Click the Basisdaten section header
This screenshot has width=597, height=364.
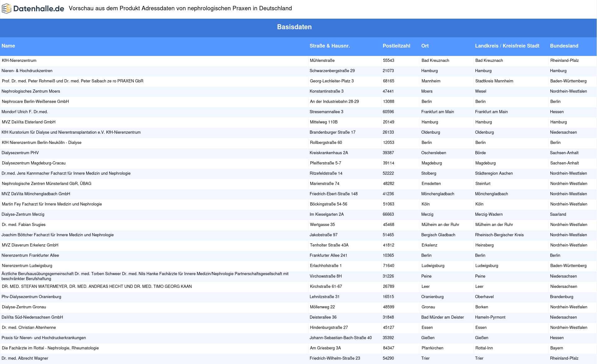click(294, 27)
